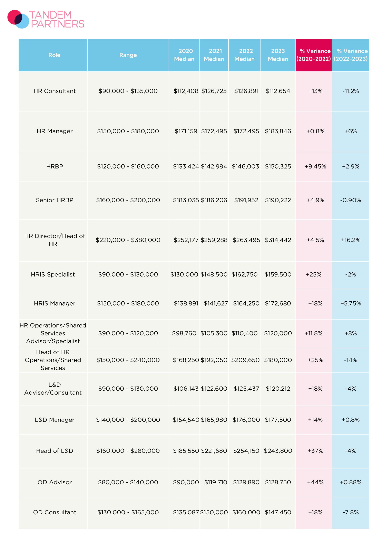Click OD Advisor 2020 median $90,000
The width and height of the screenshot is (392, 555).
coord(186,483)
